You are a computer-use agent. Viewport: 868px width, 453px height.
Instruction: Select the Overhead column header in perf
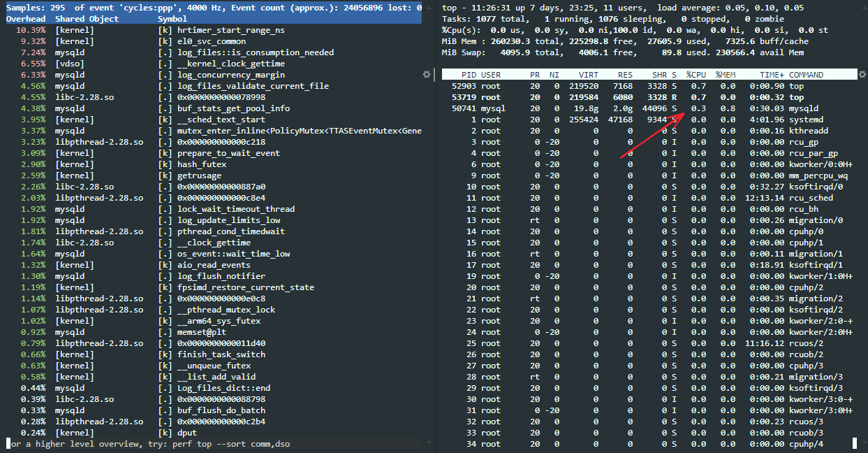[x=26, y=19]
